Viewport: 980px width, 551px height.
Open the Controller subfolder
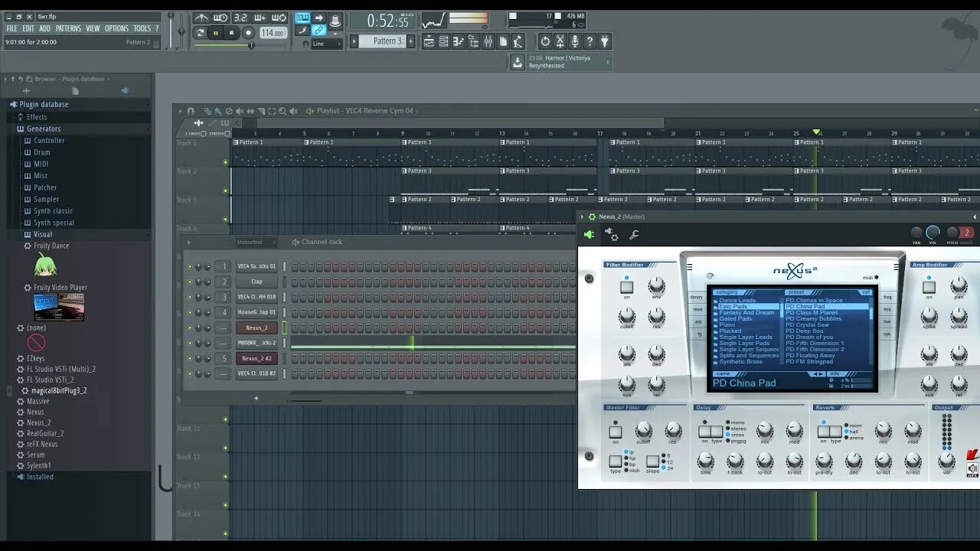click(x=49, y=141)
